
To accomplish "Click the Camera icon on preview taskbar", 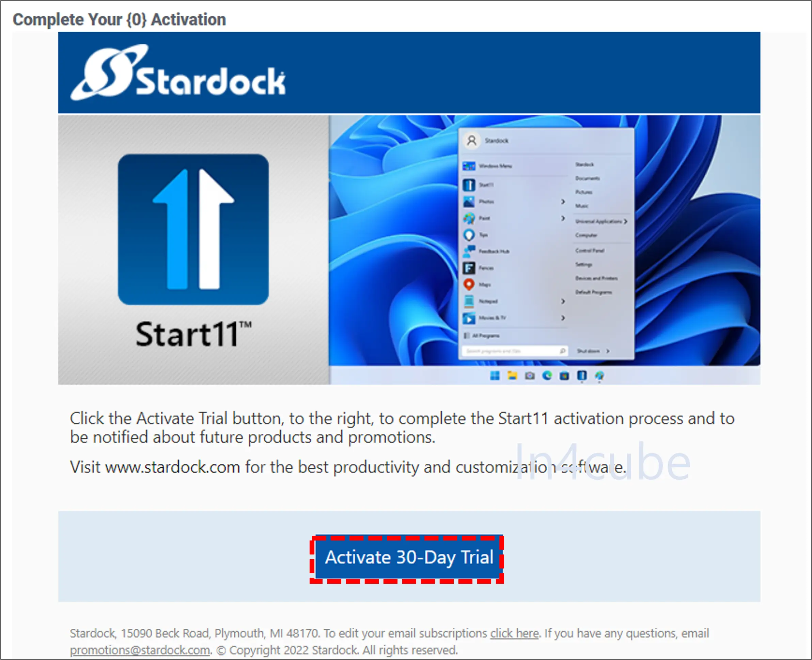I will coord(530,376).
